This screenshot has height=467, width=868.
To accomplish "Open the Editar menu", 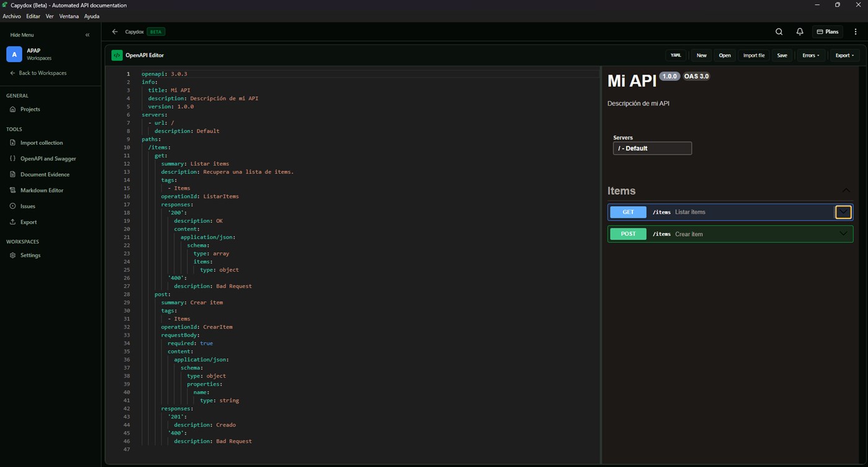I will pyautogui.click(x=33, y=16).
